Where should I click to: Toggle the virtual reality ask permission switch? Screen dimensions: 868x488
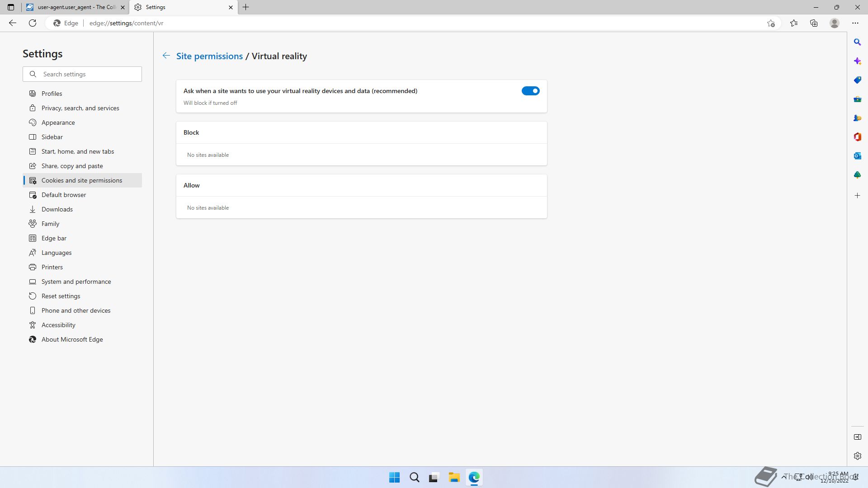(530, 91)
